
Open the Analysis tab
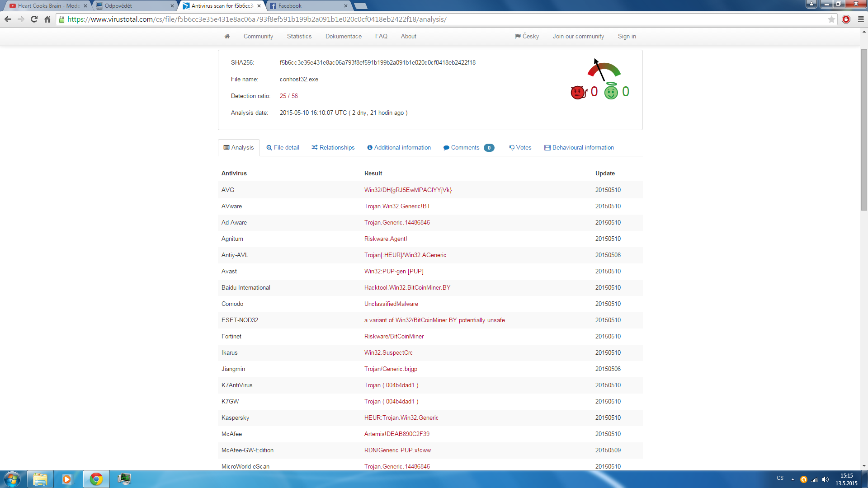[x=239, y=148]
